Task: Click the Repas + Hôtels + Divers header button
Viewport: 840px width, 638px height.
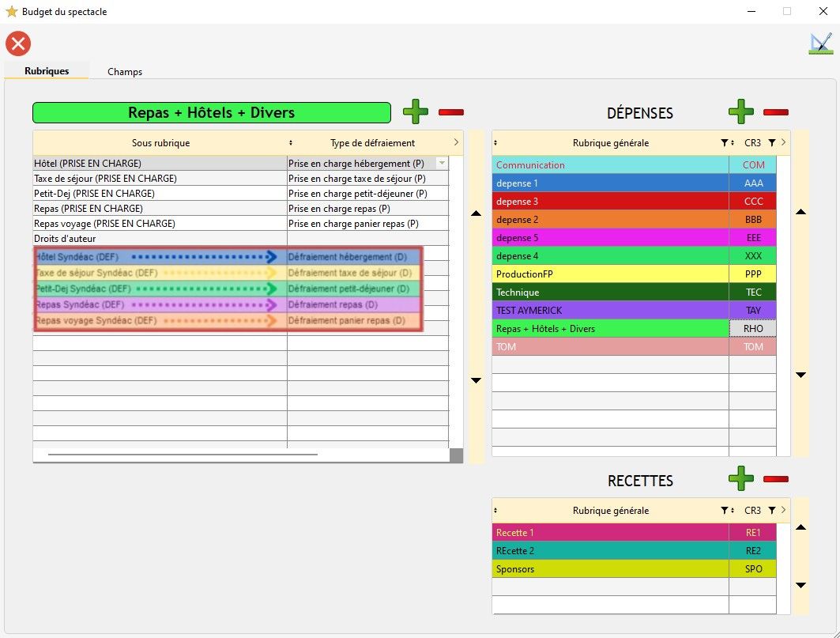Action: coord(211,112)
